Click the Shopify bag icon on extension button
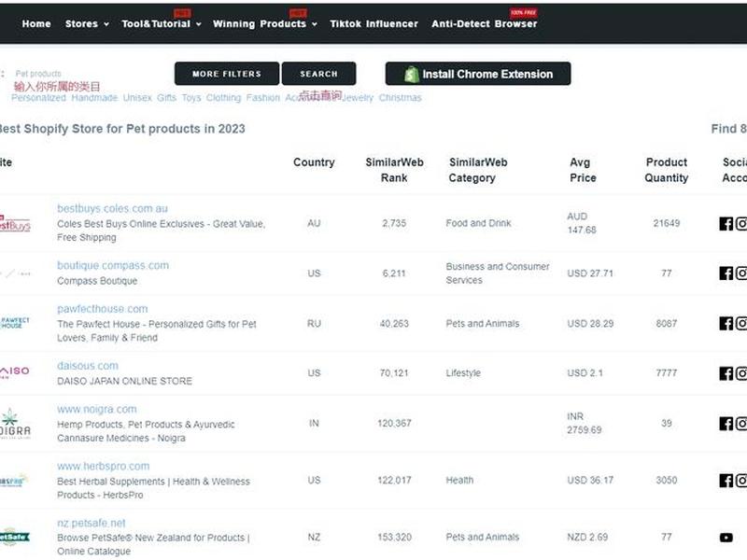Image resolution: width=747 pixels, height=560 pixels. (412, 75)
